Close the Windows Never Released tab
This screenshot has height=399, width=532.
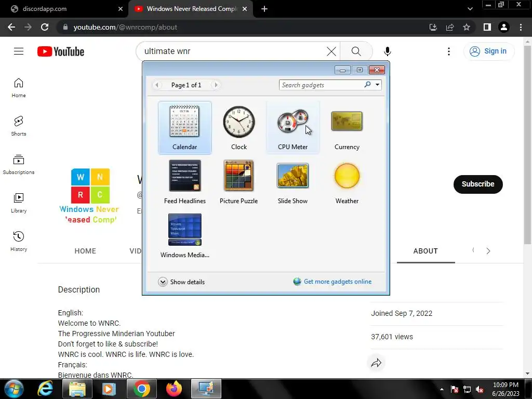(x=245, y=9)
